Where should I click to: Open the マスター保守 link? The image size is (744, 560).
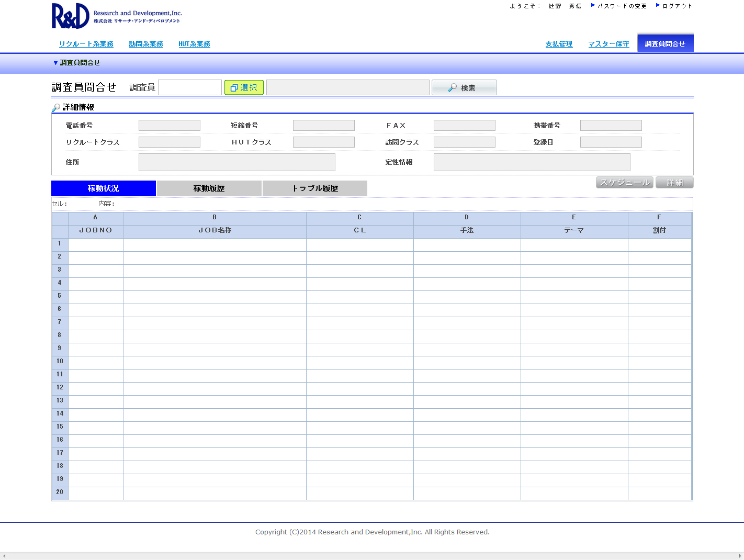[x=608, y=44]
